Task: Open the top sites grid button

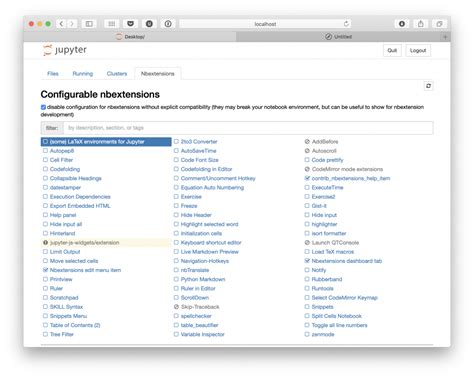Action: pos(112,24)
